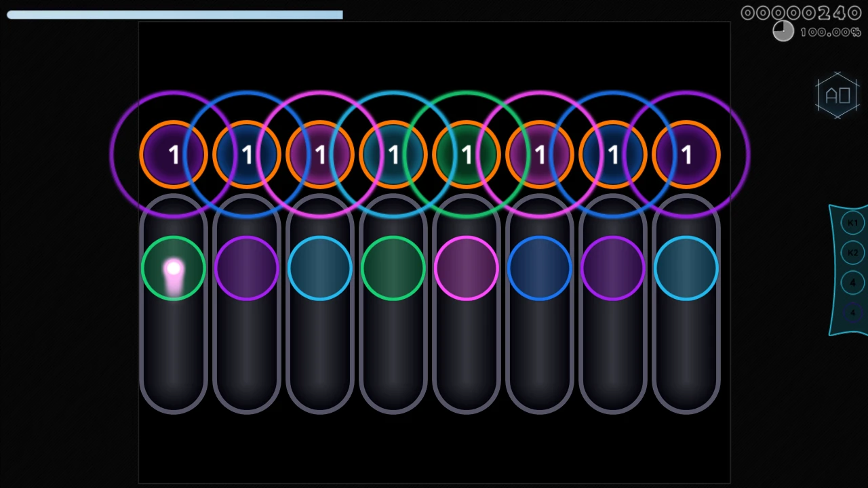
Task: Hit the fourth hit circle, the cyan one
Action: point(393,155)
